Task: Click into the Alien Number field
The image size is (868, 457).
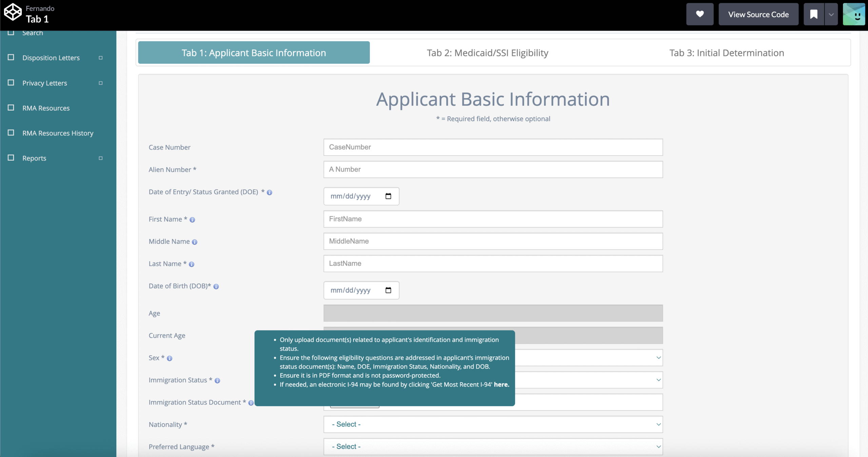Action: coord(493,170)
